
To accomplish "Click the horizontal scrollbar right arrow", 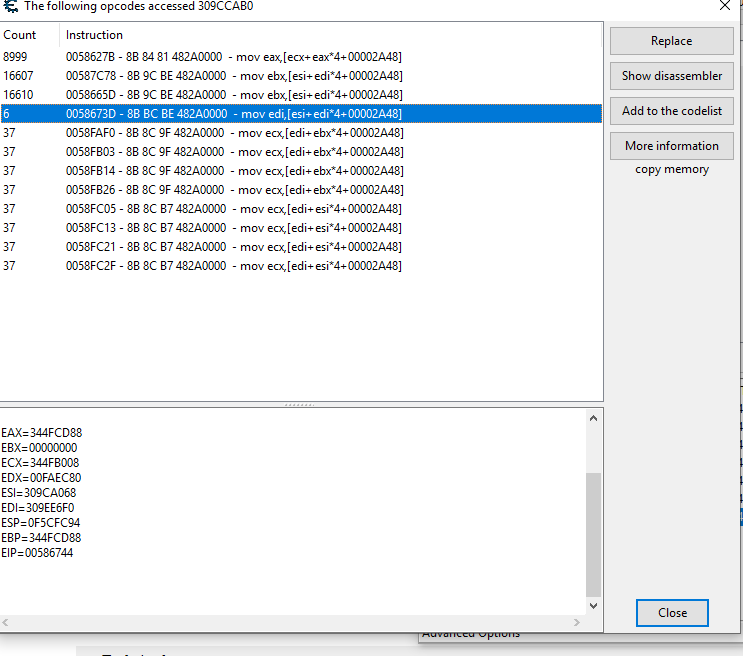I will coord(577,622).
